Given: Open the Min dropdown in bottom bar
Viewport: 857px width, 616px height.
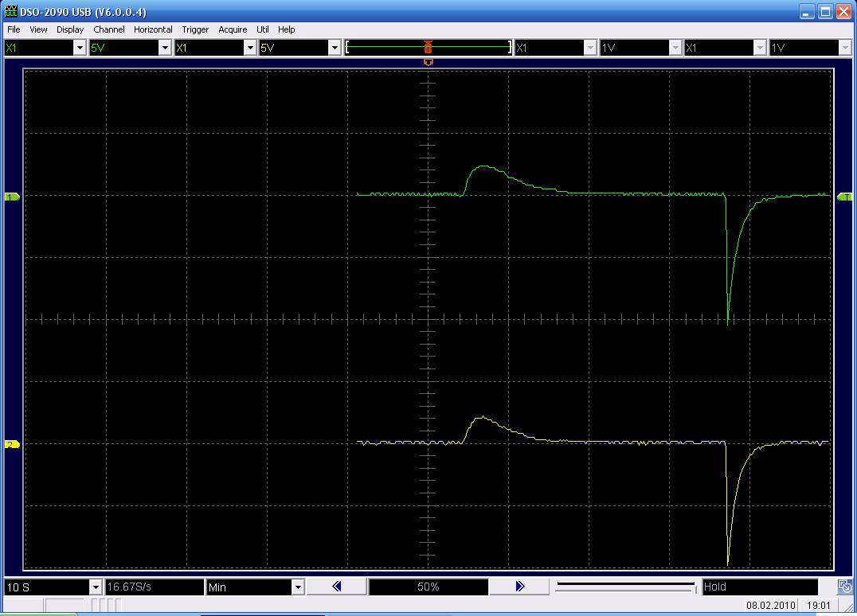Looking at the screenshot, I should 298,587.
